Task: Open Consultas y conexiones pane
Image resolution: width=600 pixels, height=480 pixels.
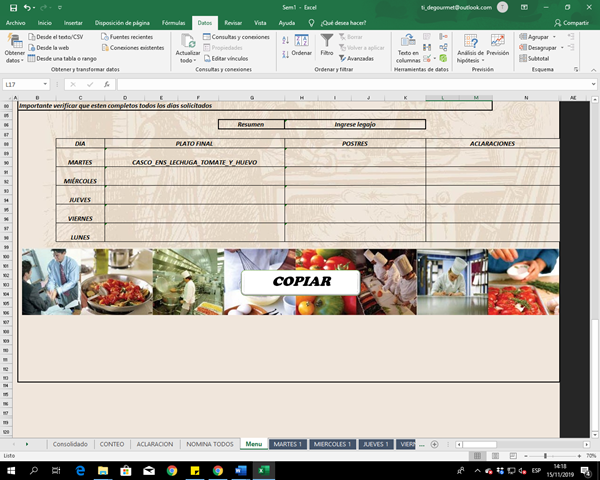Action: coord(236,37)
